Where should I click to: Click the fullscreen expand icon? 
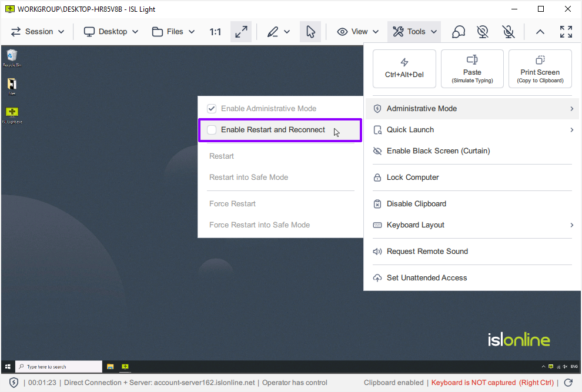(x=566, y=31)
